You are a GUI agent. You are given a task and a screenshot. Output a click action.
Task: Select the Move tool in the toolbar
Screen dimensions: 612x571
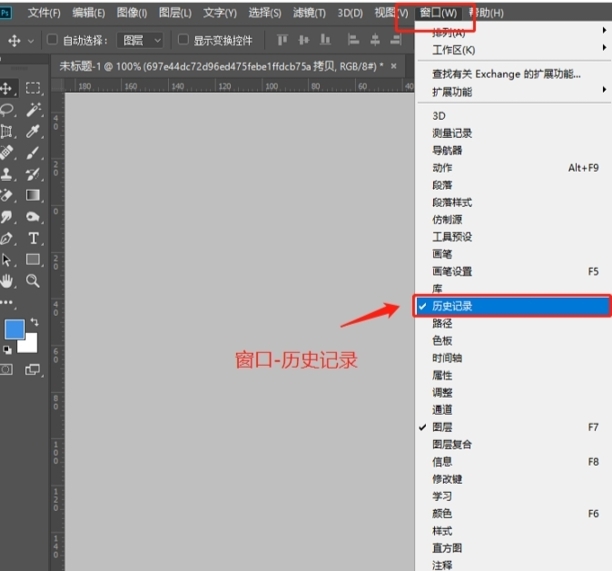(x=8, y=88)
